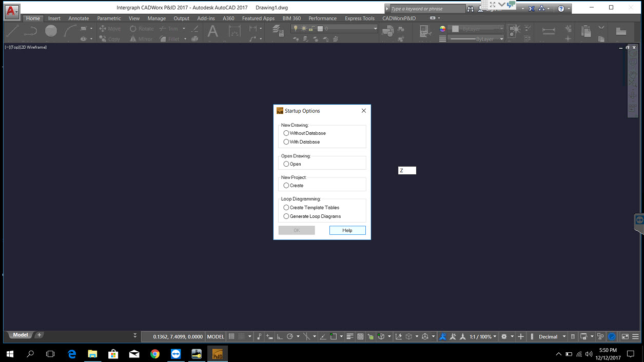Select the Polyline tool
The width and height of the screenshot is (644, 362).
31,32
